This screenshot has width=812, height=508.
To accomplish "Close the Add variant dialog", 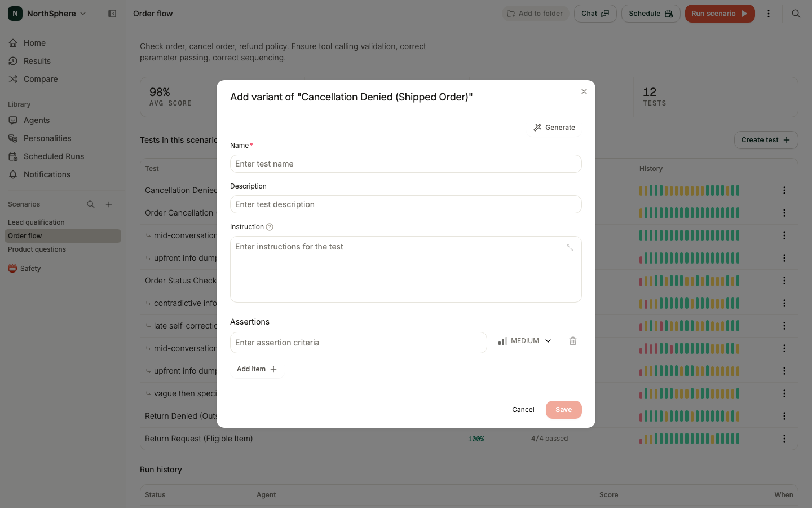I will click(x=584, y=91).
